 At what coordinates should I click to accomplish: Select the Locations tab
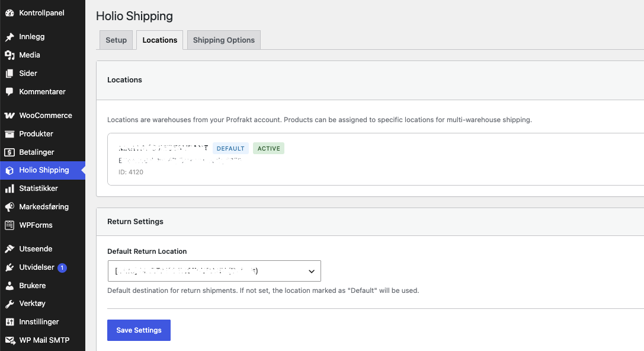(x=160, y=40)
